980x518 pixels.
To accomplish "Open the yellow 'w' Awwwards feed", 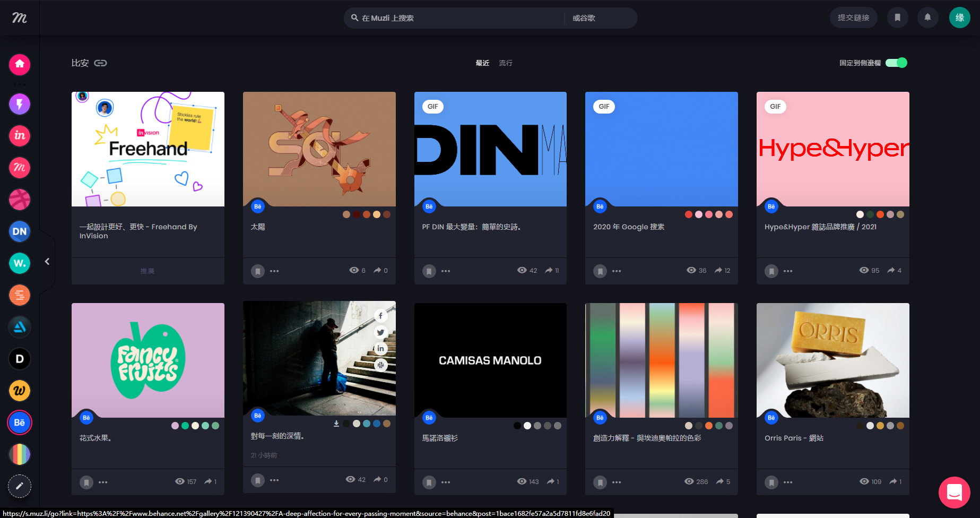I will [x=20, y=391].
